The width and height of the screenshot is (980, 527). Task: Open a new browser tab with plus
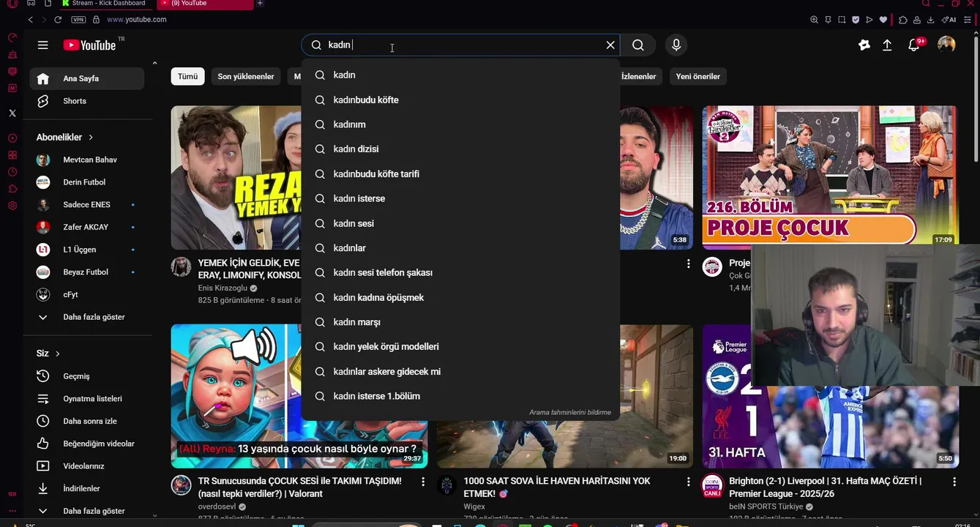point(260,3)
